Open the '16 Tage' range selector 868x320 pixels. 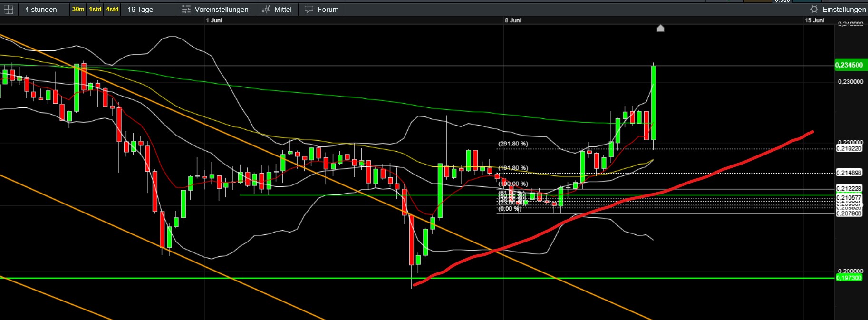[140, 10]
